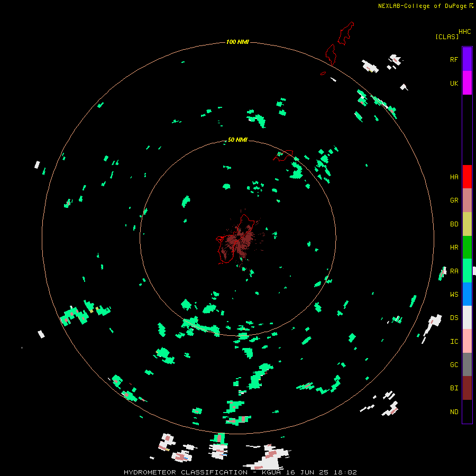Select the dusty pink GR legend swatch

[467, 200]
